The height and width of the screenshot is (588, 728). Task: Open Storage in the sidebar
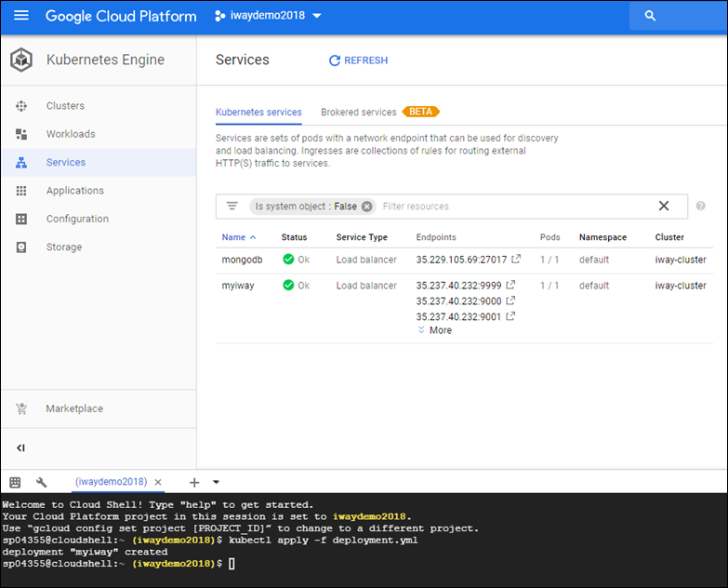[64, 247]
